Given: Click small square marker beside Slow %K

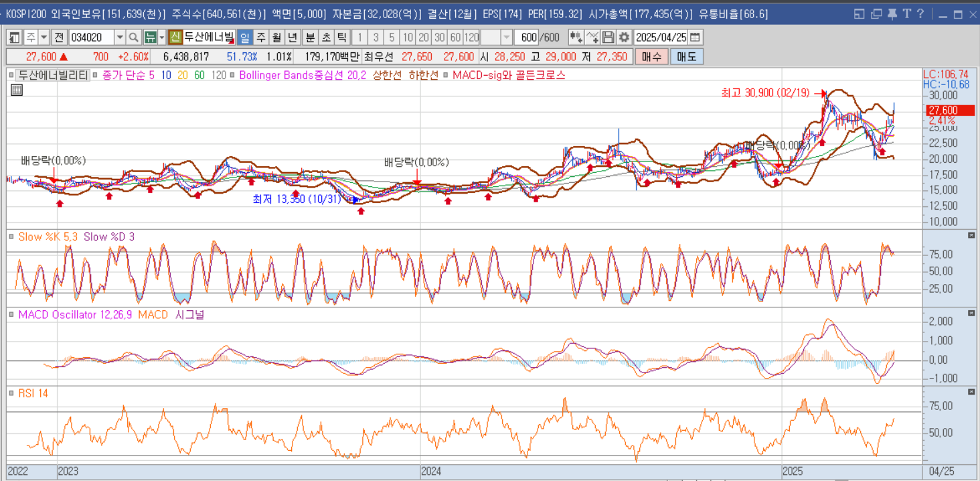Looking at the screenshot, I should pos(12,237).
